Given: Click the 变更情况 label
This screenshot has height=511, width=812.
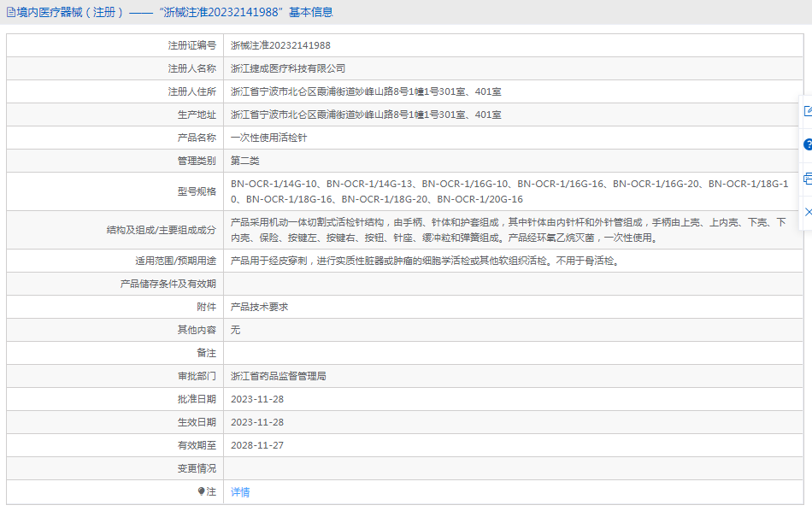Looking at the screenshot, I should click(x=197, y=468).
